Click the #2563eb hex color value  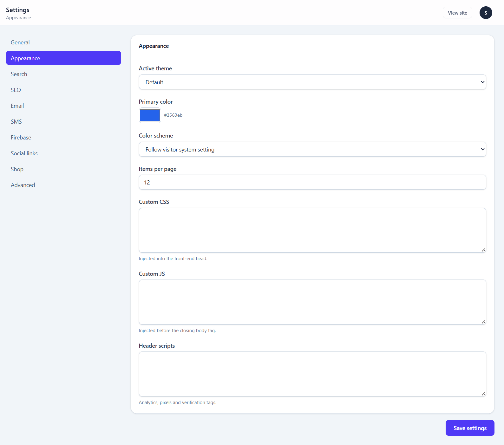tap(173, 115)
